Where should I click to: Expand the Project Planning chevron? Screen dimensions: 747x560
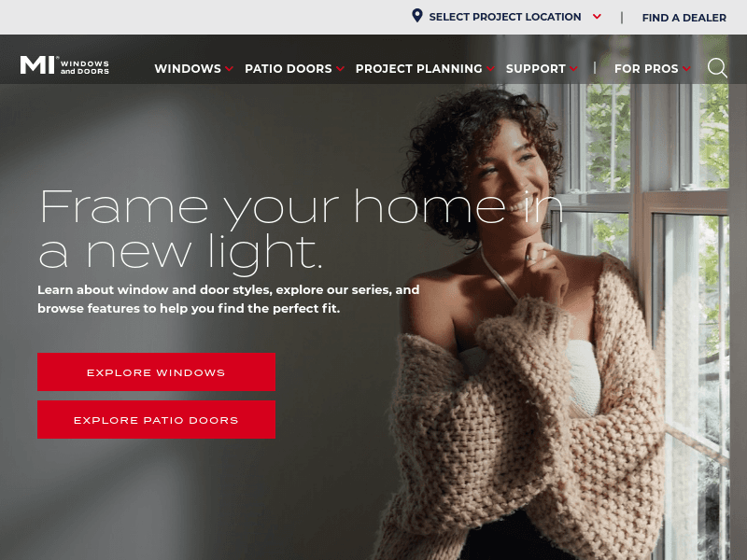(x=491, y=68)
